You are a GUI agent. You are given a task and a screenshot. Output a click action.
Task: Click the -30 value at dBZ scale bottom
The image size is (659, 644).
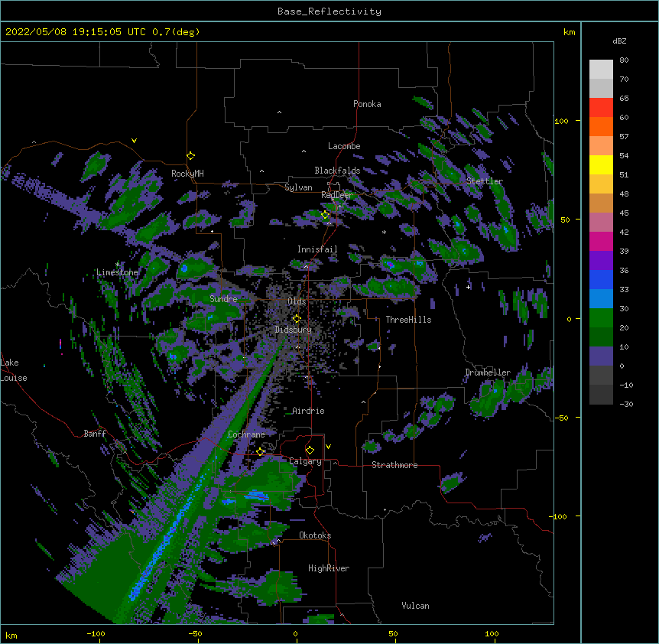click(626, 404)
